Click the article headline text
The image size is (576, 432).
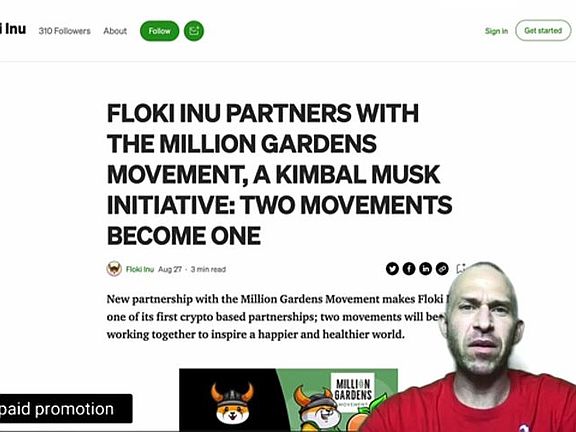(279, 174)
